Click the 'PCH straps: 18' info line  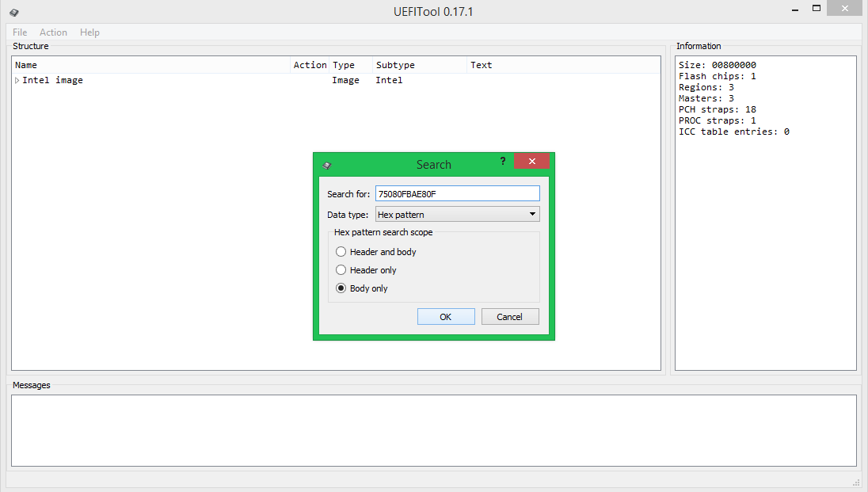tap(718, 109)
